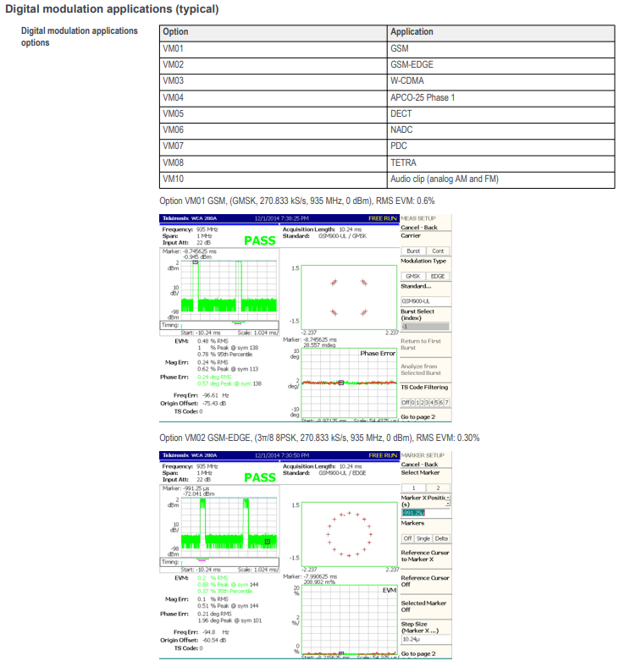This screenshot has width=619, height=672.
Task: Click marker square on EDGE power trace
Action: pos(268,542)
